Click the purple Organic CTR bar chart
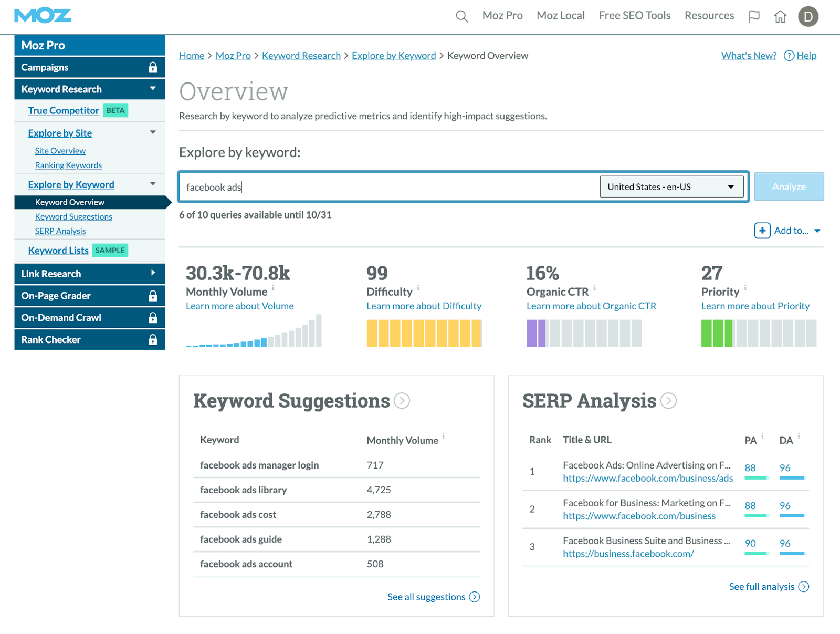Screen dimensions: 840x634 click(584, 334)
